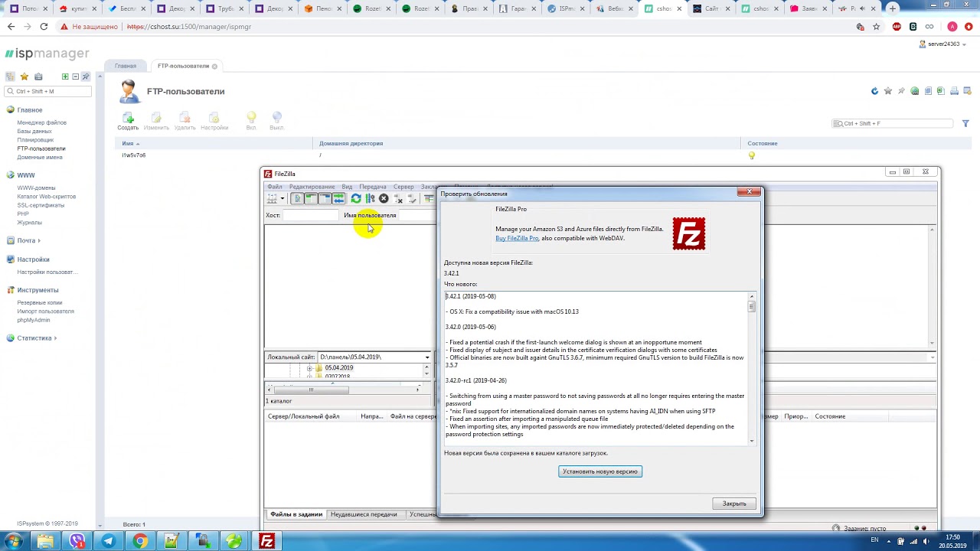Click the print icon in ispmanager toolbar

point(954,91)
